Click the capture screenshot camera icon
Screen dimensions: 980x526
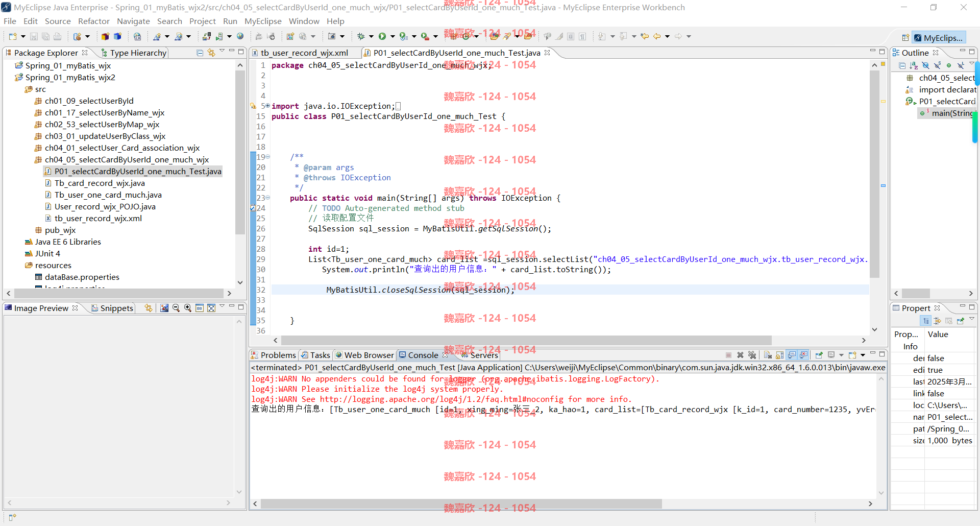click(332, 36)
